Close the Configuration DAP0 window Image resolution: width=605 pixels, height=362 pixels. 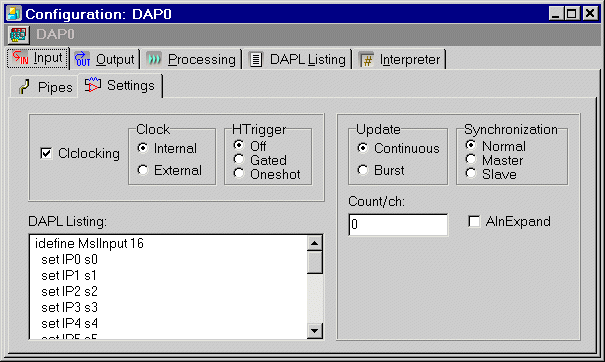tap(590, 14)
